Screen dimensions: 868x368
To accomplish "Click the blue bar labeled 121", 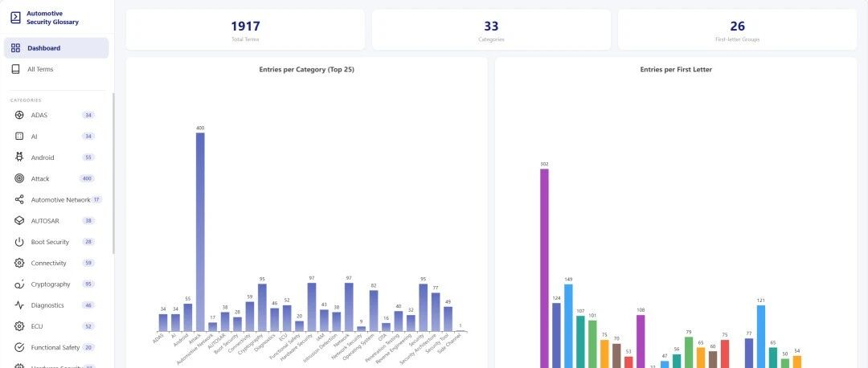I will tap(761, 337).
